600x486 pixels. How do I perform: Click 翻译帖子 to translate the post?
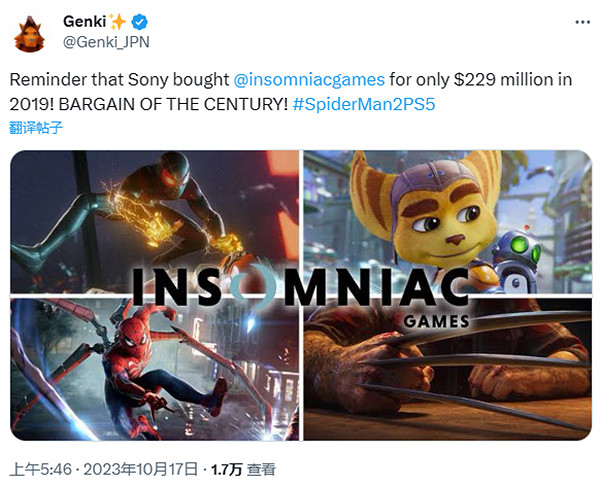[x=35, y=128]
